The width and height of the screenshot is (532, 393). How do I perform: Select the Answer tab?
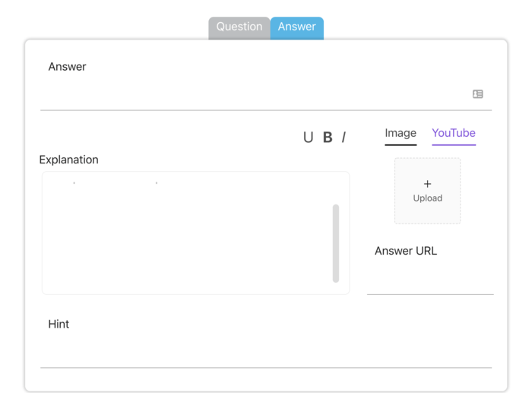click(x=296, y=27)
